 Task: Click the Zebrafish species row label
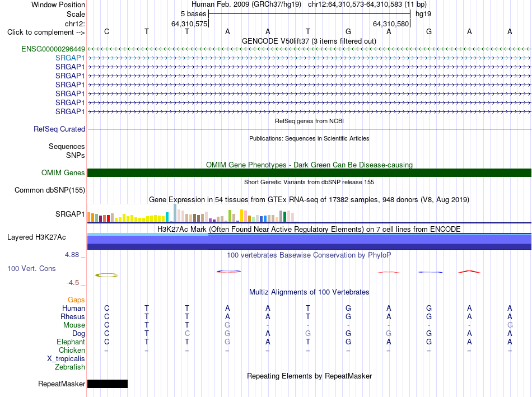click(70, 367)
